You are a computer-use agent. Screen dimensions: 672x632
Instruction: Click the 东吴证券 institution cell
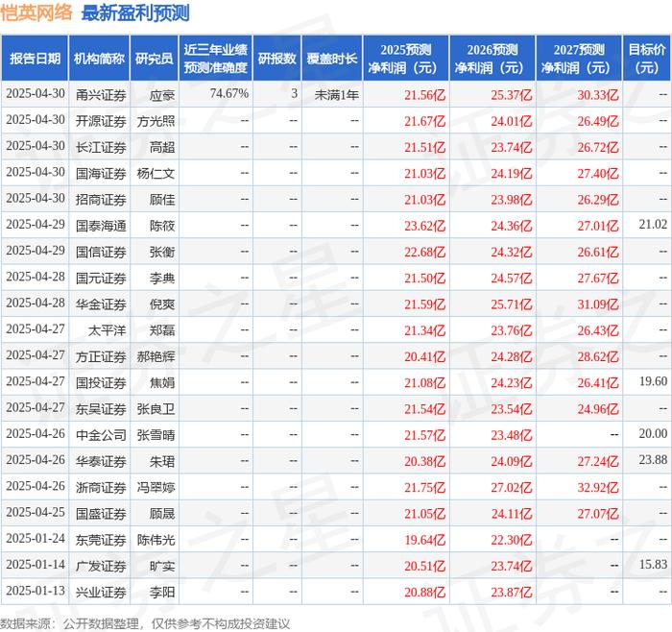(x=101, y=409)
